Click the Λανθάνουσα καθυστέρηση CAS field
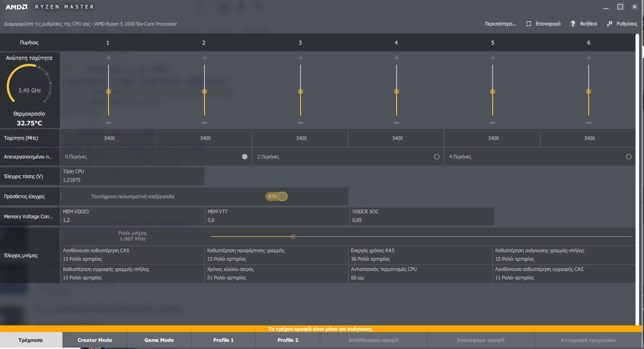Viewport: 644px width, 349px height. 133,255
